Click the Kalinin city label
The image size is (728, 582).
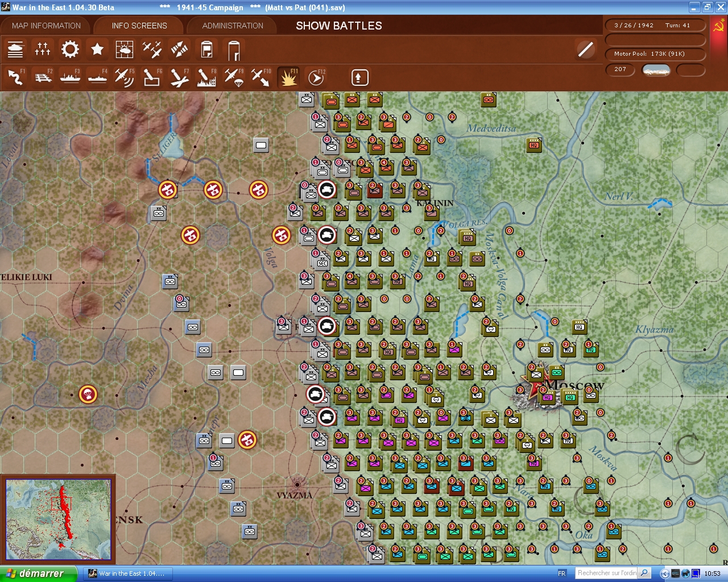[435, 203]
